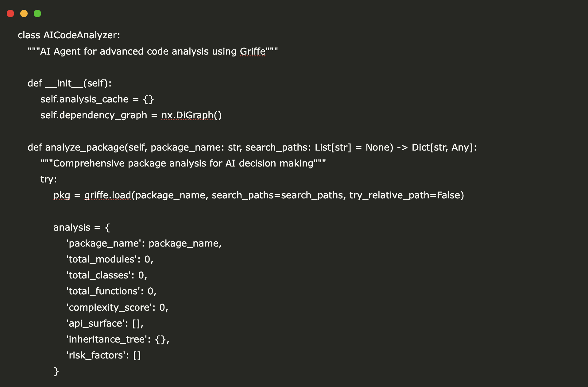Click the underlined word Griffe in docstring
This screenshot has height=387, width=588.
(x=253, y=52)
